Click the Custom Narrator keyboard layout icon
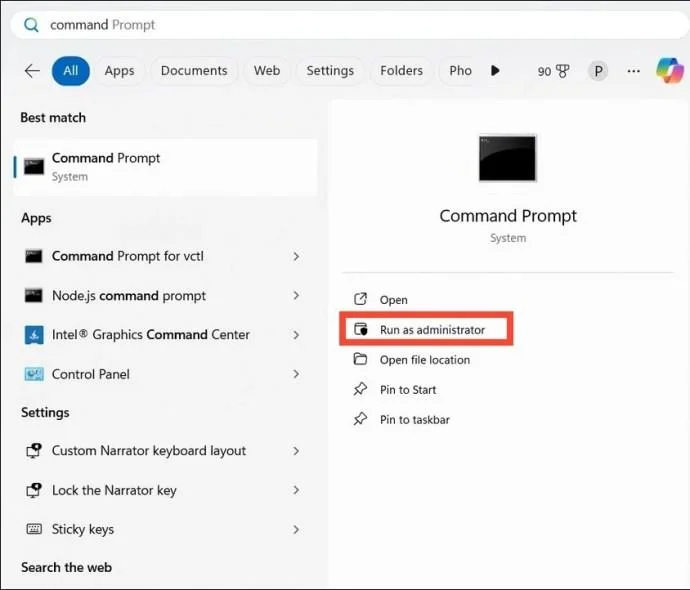 tap(34, 451)
